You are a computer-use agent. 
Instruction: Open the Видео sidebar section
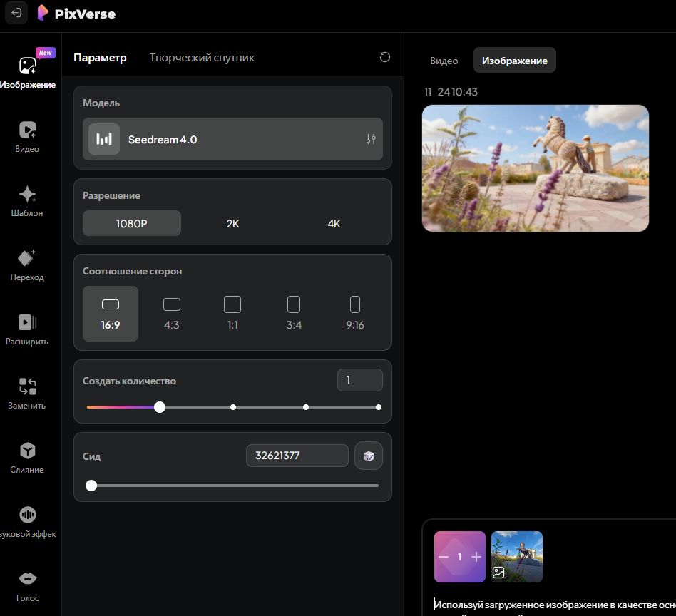pyautogui.click(x=27, y=137)
